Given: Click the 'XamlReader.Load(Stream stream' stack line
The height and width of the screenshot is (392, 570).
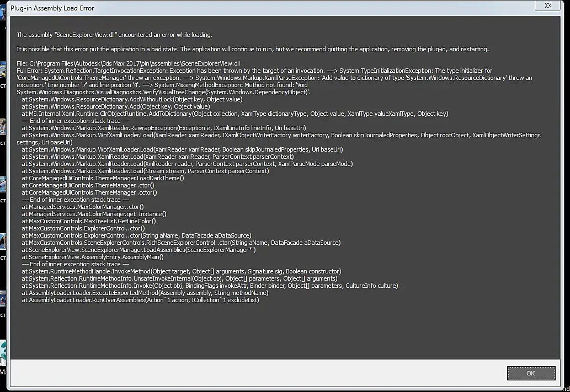Looking at the screenshot, I should click(x=145, y=171).
